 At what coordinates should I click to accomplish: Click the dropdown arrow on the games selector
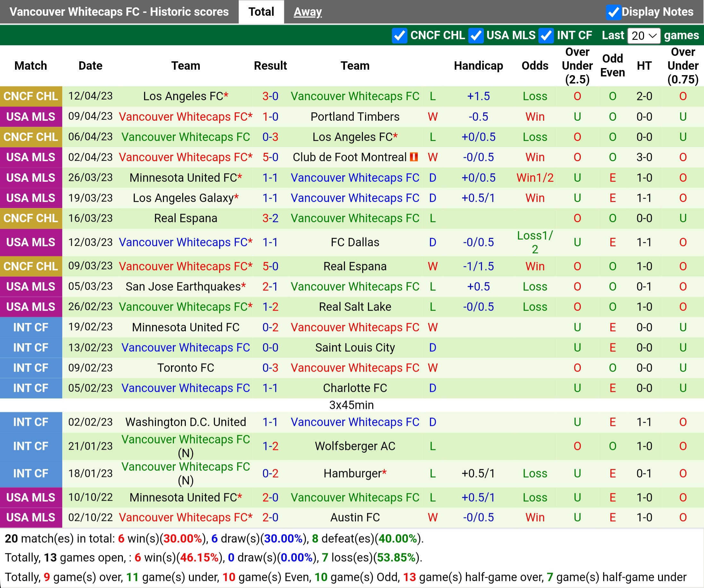point(653,36)
